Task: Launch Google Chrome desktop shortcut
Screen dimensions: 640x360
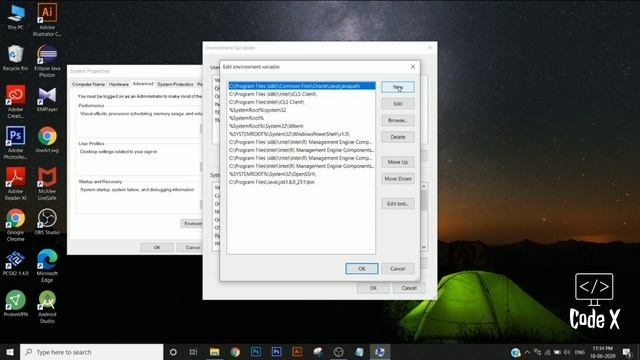Action: [x=16, y=225]
